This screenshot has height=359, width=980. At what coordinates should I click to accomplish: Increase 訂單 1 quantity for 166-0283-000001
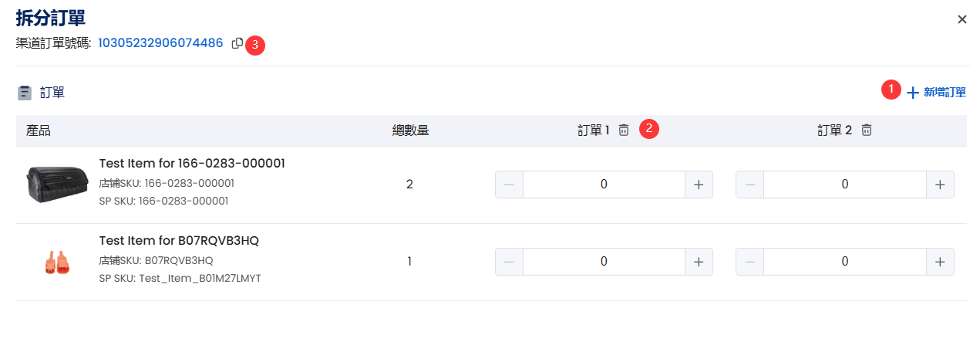pos(699,185)
